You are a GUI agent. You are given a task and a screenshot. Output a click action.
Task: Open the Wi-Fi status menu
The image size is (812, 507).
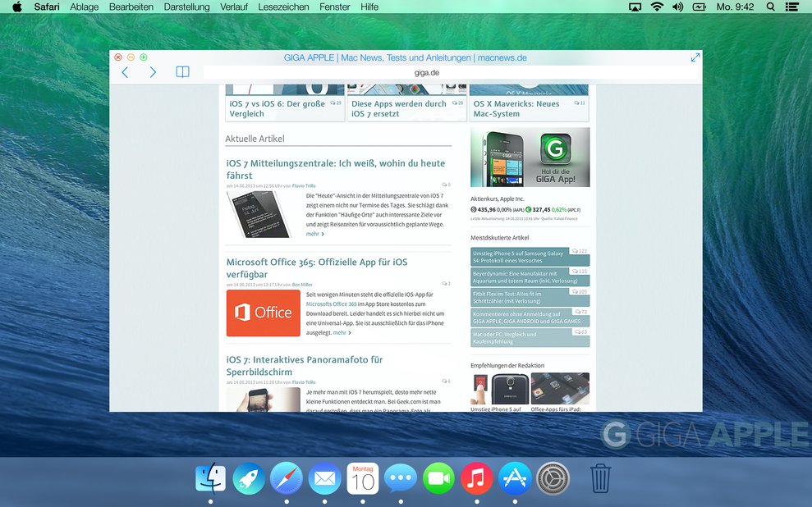click(657, 7)
